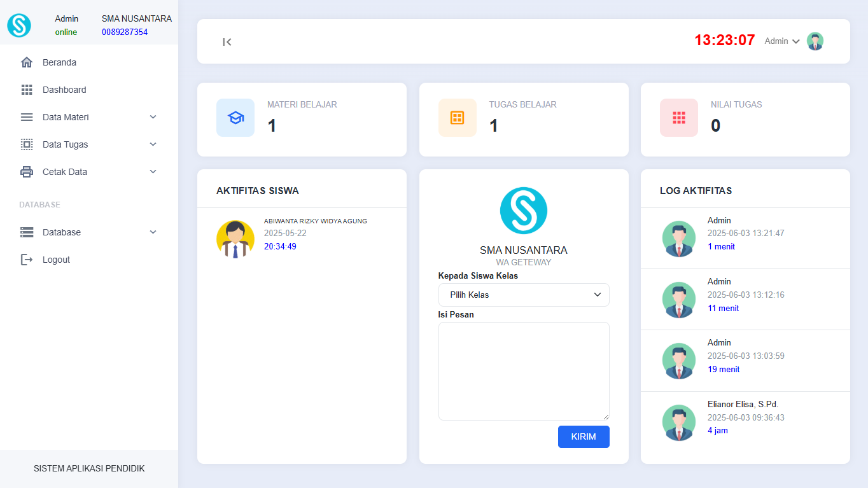
Task: Click the Tugas Belajar orange grid icon
Action: click(457, 118)
